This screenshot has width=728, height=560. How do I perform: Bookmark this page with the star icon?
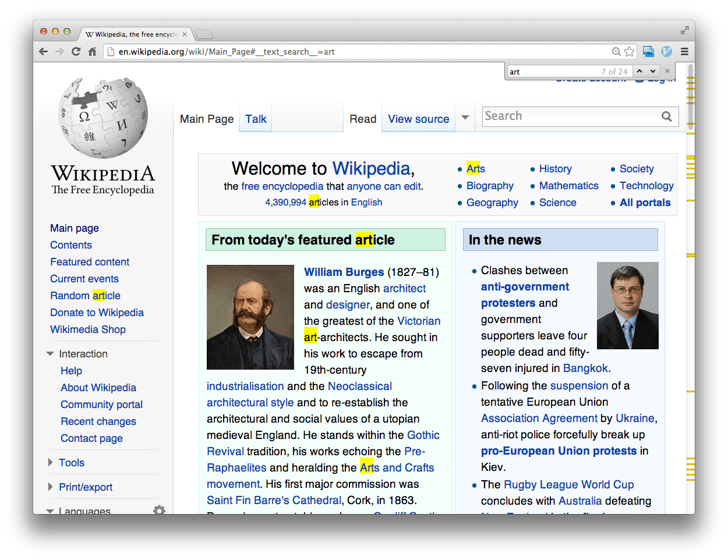[629, 52]
